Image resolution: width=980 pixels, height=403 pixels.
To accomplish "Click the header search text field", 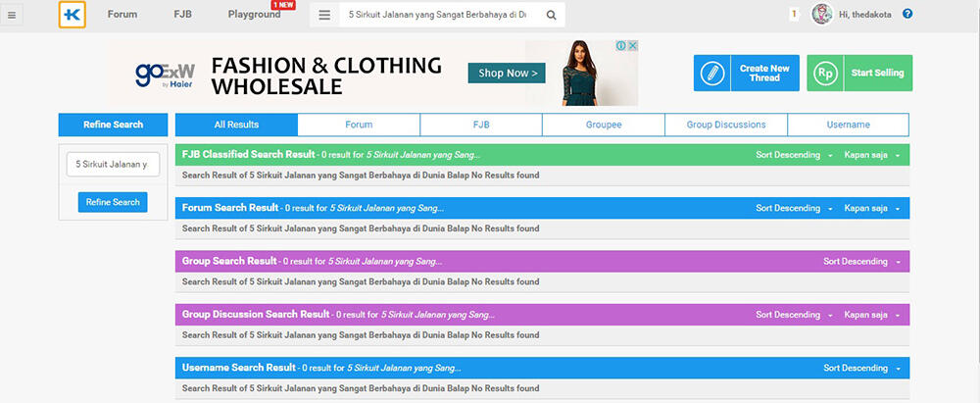I will coord(439,15).
